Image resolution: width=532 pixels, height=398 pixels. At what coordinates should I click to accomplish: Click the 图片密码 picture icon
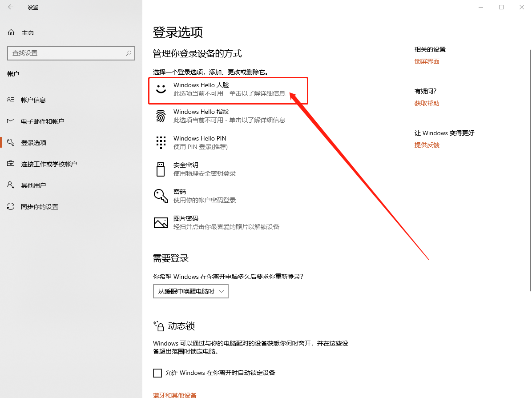pyautogui.click(x=161, y=222)
